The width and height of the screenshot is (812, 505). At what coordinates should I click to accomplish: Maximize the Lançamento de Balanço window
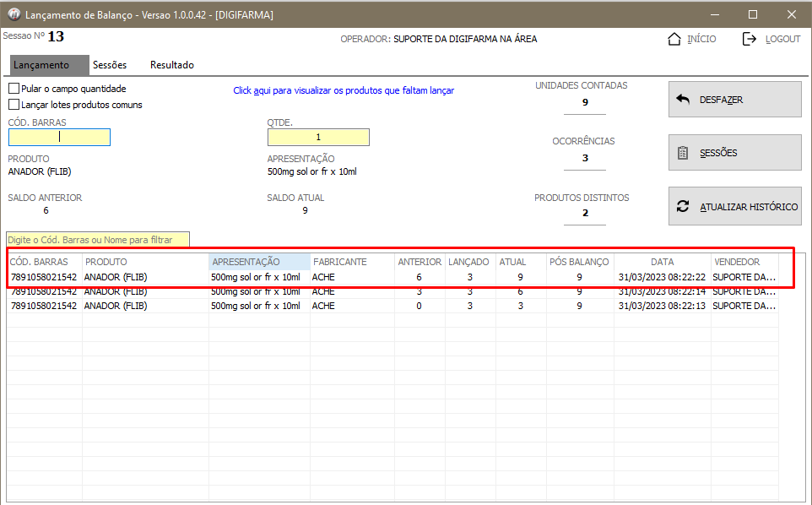[x=752, y=14]
